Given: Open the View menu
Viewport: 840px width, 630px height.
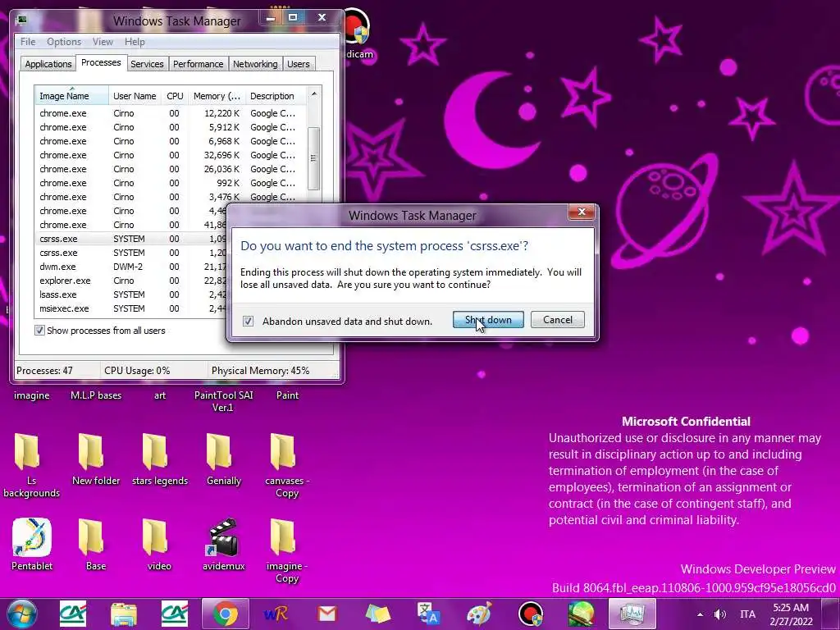Looking at the screenshot, I should (x=103, y=42).
